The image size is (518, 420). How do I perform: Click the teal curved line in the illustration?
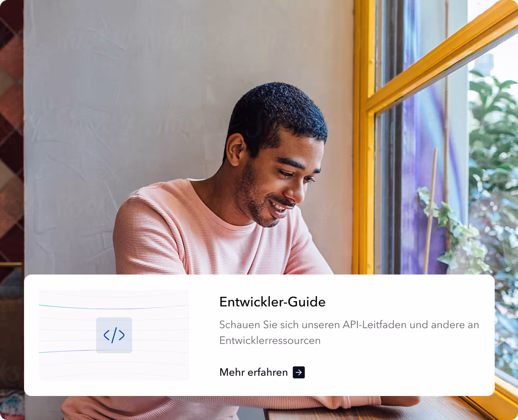(67, 307)
